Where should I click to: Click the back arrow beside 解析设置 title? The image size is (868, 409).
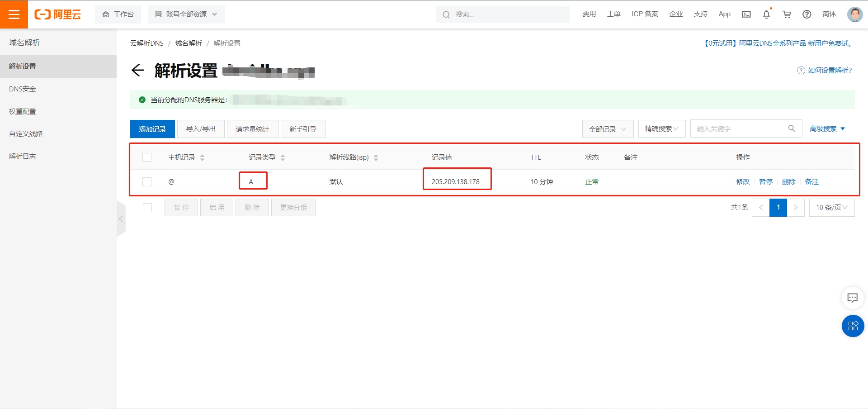coord(138,71)
